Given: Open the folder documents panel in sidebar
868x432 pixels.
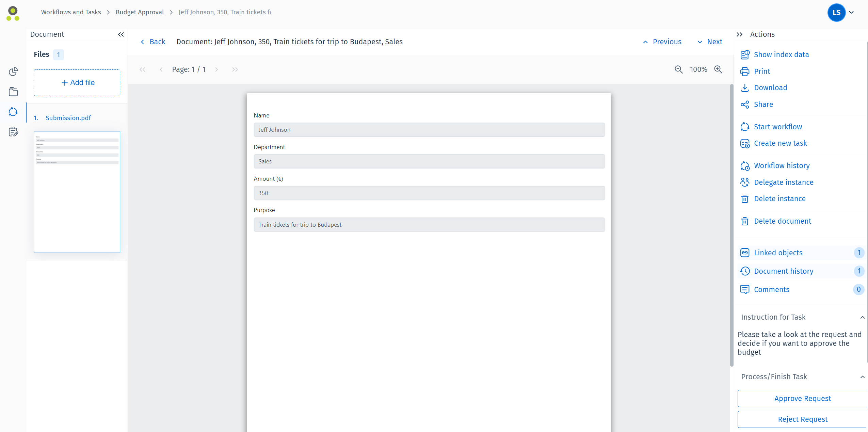Looking at the screenshot, I should [13, 92].
